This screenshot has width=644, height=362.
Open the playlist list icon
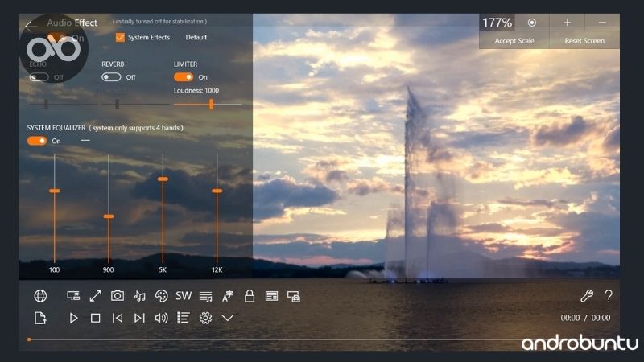click(x=184, y=318)
